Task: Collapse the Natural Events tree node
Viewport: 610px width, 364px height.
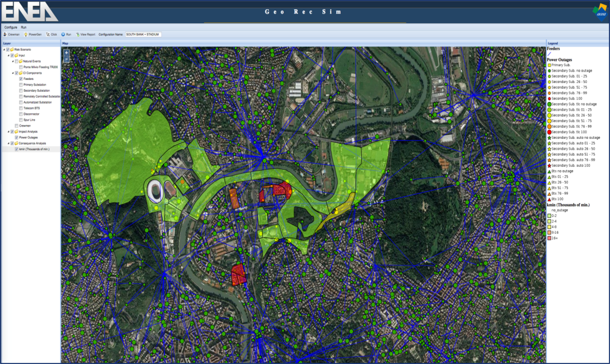Action: click(13, 61)
